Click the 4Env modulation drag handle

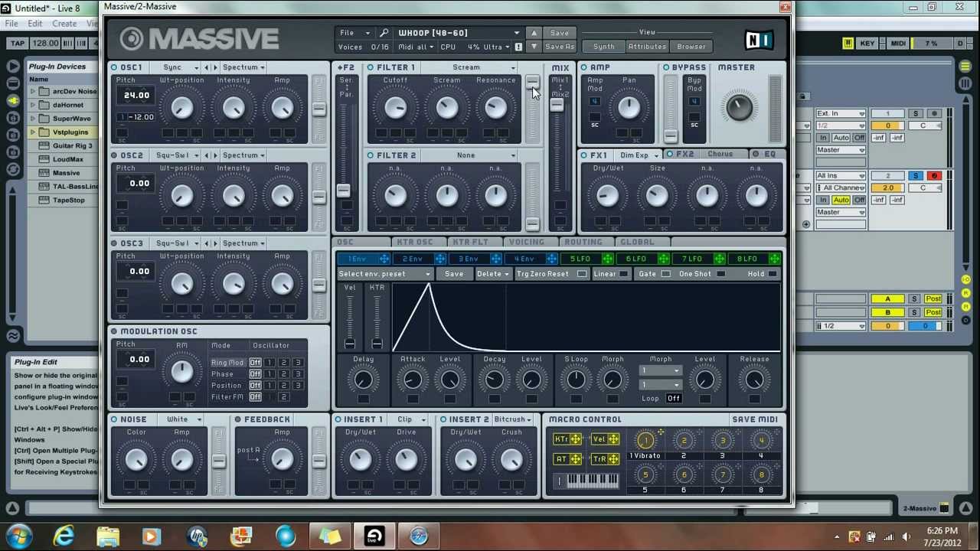coord(551,259)
